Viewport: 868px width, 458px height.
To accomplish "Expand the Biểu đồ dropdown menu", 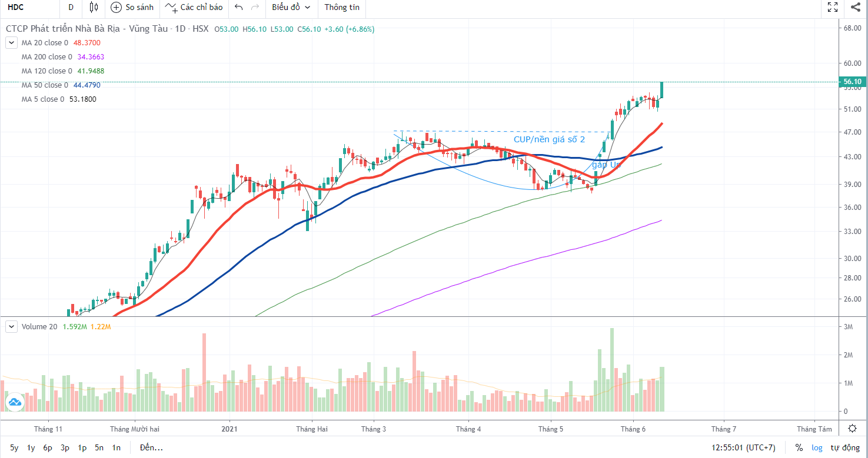I will click(291, 8).
